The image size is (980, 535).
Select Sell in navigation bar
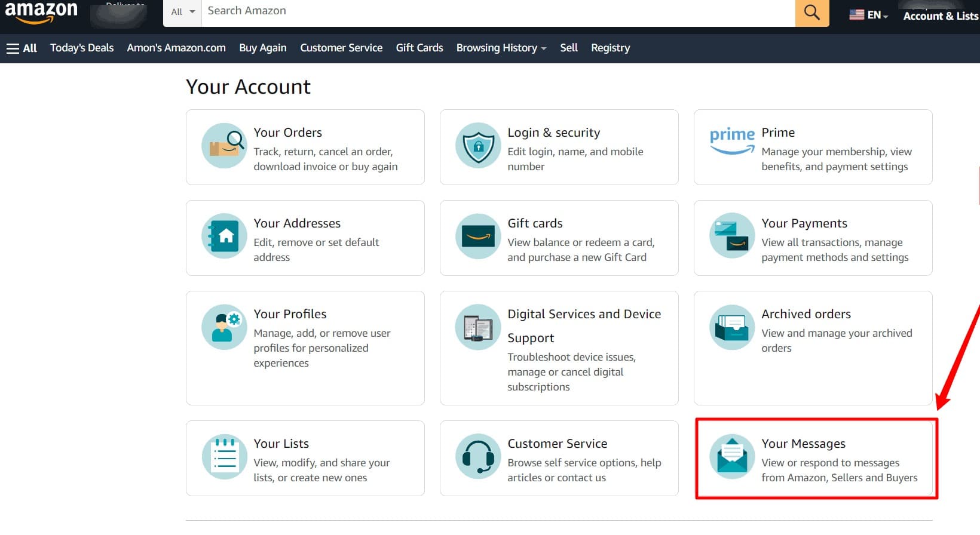569,48
